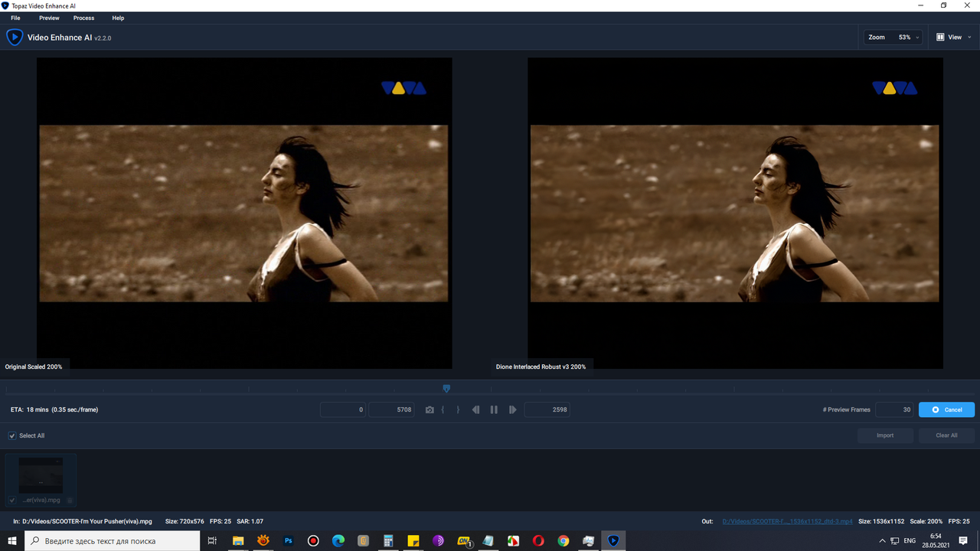Set trim end with right brace icon
Viewport: 980px width, 551px height.
click(458, 410)
